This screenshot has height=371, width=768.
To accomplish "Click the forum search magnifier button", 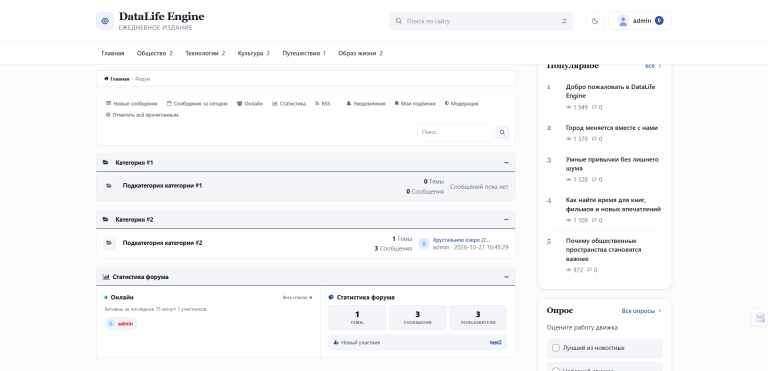I will 502,132.
